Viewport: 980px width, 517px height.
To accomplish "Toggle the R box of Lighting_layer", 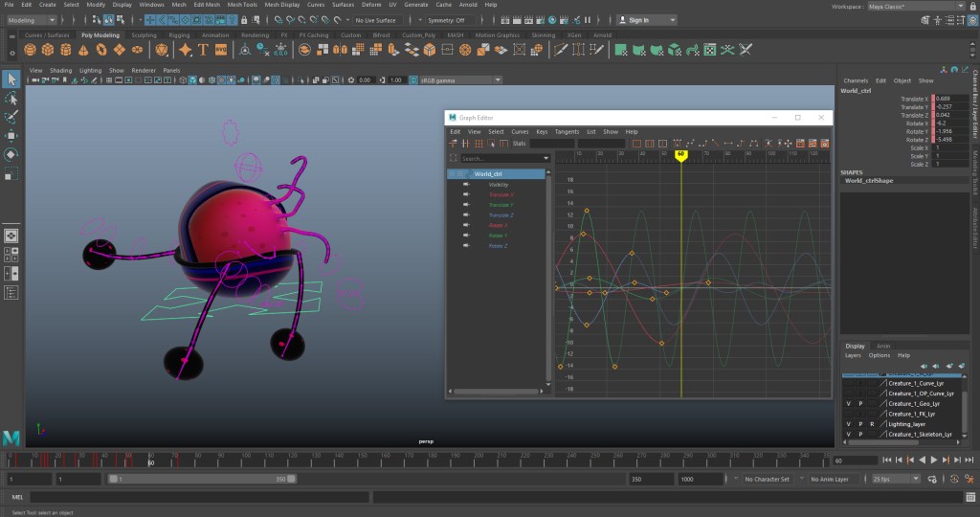I will pyautogui.click(x=872, y=423).
